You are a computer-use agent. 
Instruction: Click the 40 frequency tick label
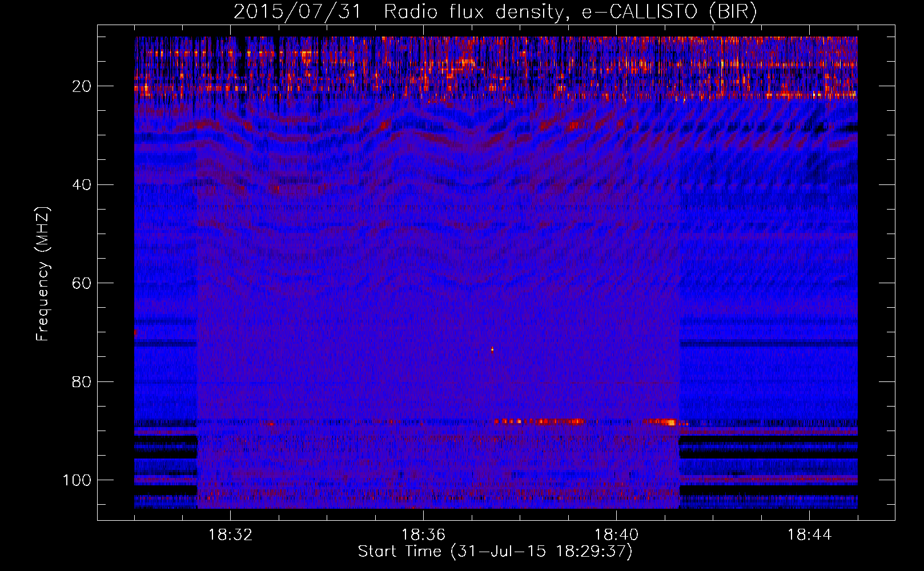point(82,185)
